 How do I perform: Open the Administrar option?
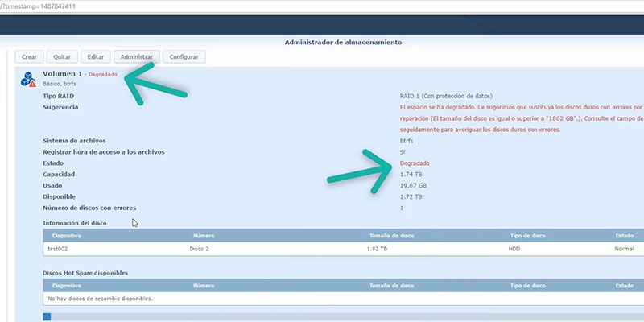click(x=136, y=57)
